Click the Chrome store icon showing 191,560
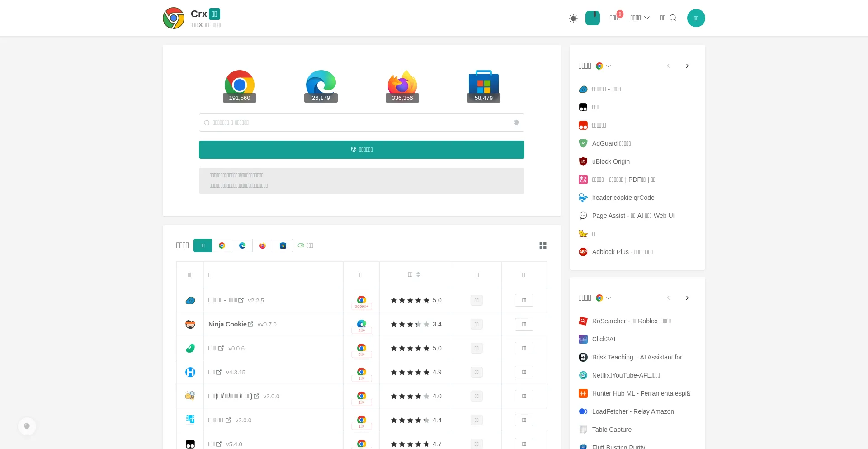The image size is (868, 449). pos(239,85)
